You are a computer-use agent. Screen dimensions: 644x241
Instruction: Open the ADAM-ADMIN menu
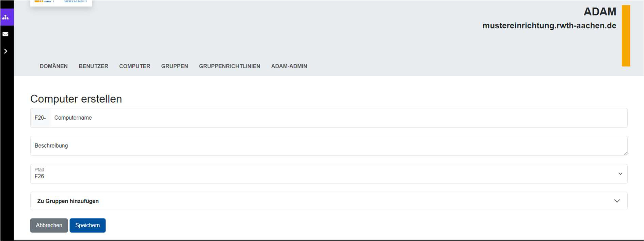coord(289,66)
